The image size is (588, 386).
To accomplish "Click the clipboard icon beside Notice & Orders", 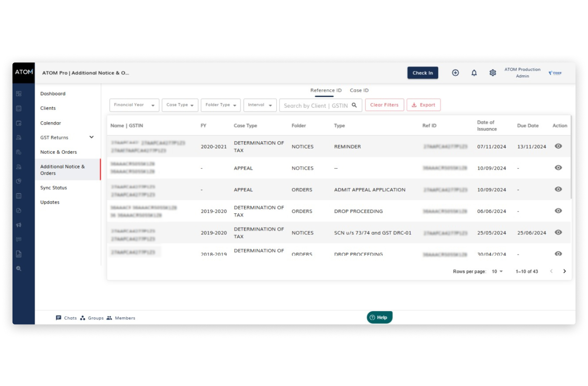I will (19, 152).
